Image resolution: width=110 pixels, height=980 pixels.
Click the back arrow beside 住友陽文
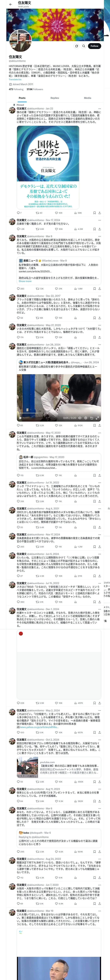(11, 4)
